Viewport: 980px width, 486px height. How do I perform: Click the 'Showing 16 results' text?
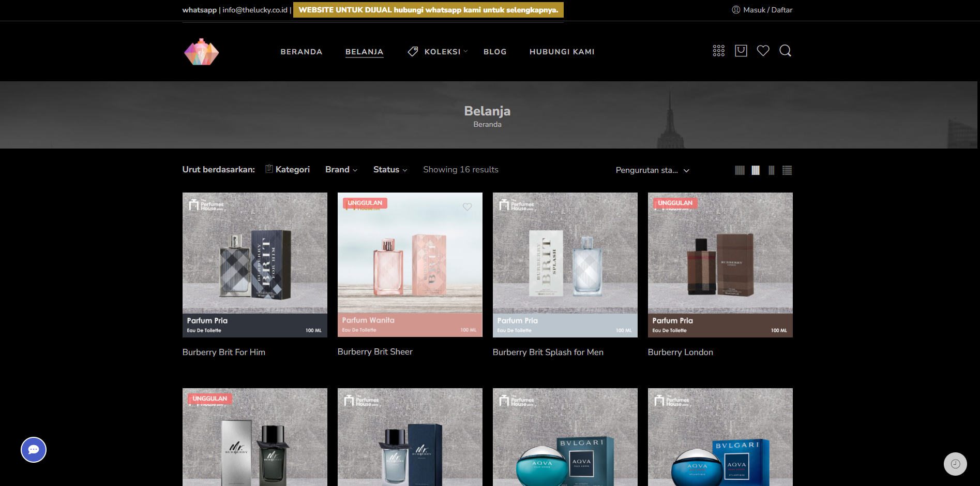(461, 170)
